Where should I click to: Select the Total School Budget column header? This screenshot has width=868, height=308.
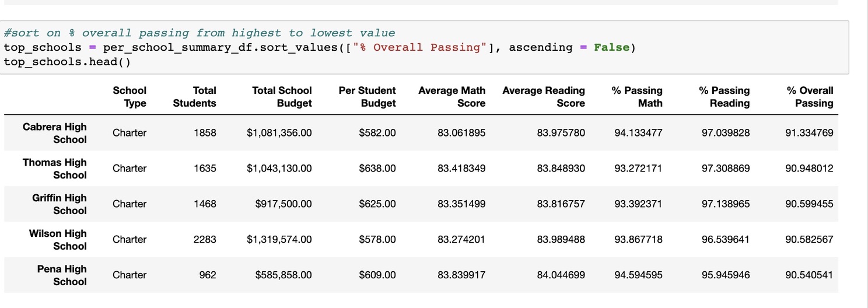(282, 97)
